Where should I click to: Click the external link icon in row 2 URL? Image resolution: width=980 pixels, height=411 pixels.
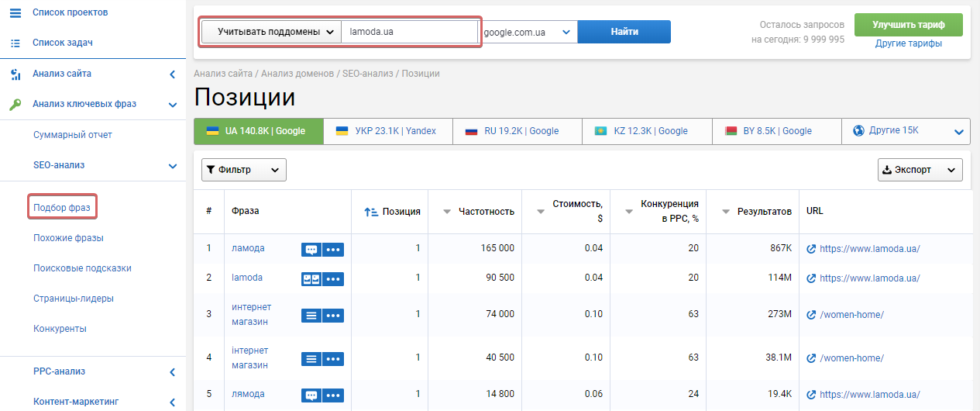coord(811,278)
